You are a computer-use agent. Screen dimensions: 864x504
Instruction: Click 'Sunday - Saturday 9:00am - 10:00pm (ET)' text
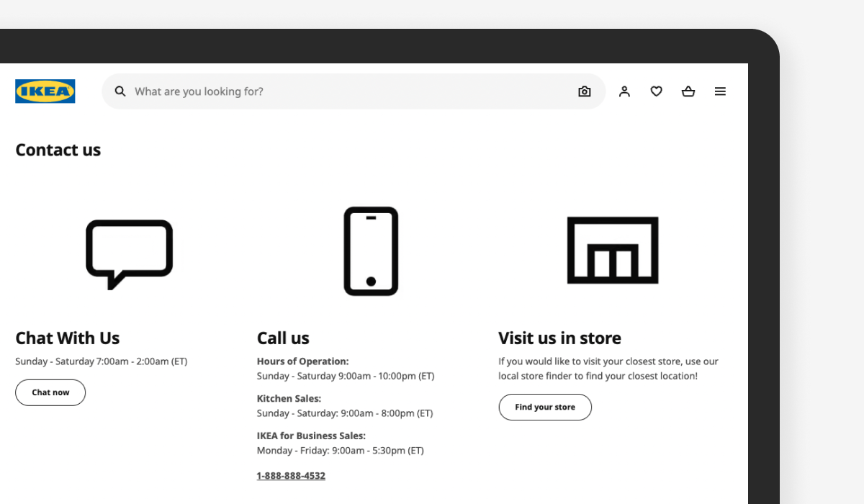pyautogui.click(x=346, y=376)
